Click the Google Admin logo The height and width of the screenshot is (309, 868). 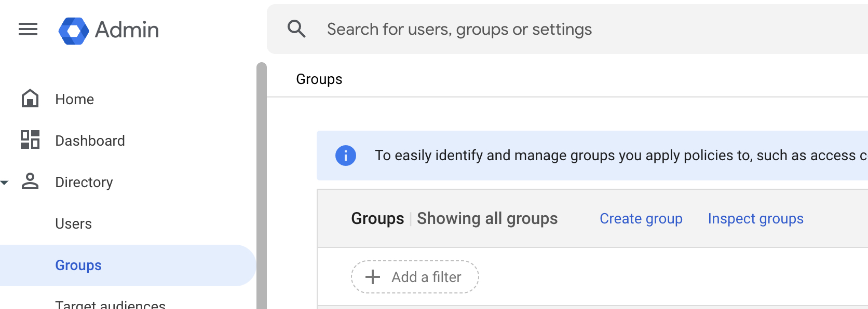pyautogui.click(x=74, y=31)
